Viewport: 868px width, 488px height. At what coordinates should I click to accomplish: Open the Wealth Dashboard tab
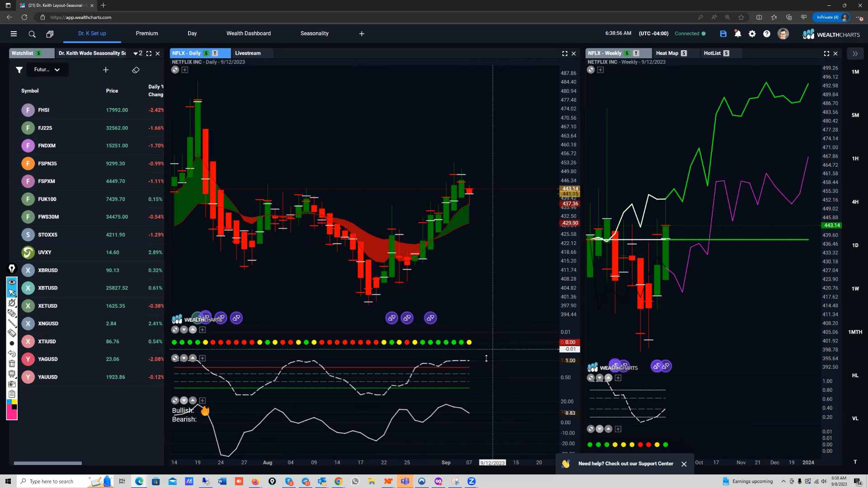[x=249, y=33]
